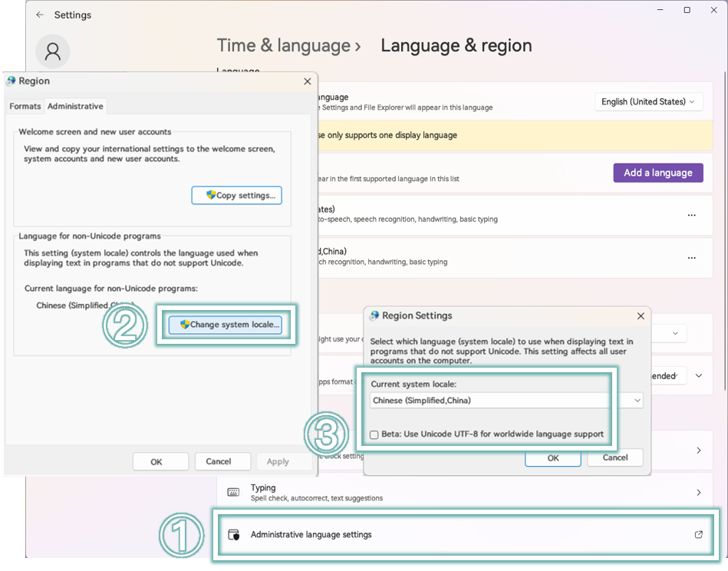The image size is (728, 571).
Task: Open Windows display language dropdown
Action: (648, 102)
